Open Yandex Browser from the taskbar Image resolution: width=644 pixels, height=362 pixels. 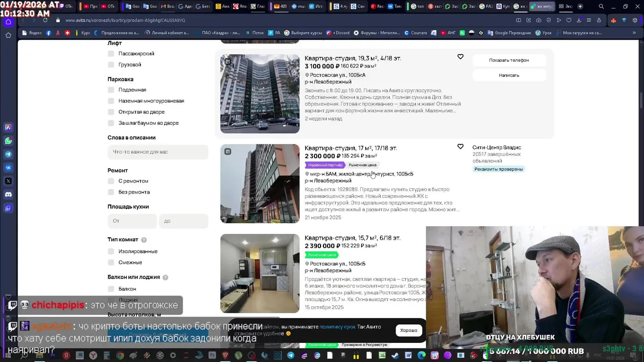93,355
